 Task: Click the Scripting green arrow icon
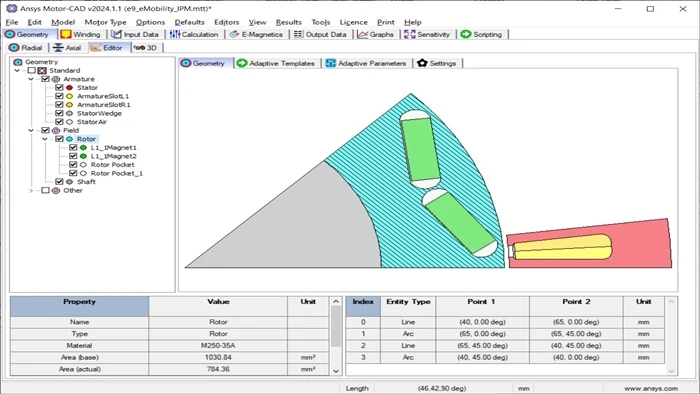click(x=466, y=34)
